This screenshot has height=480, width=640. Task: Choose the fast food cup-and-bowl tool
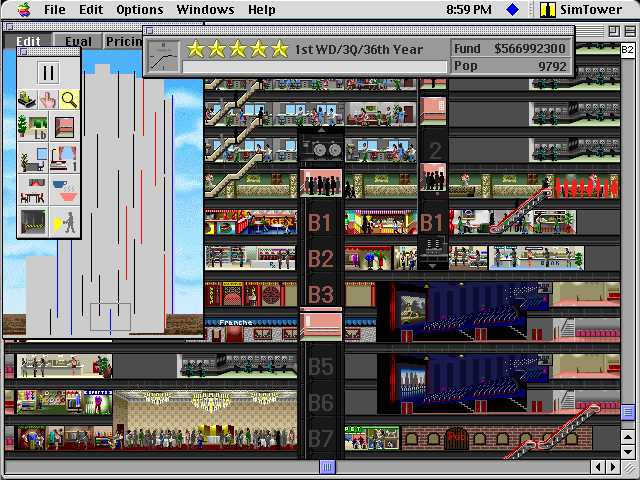pos(64,190)
